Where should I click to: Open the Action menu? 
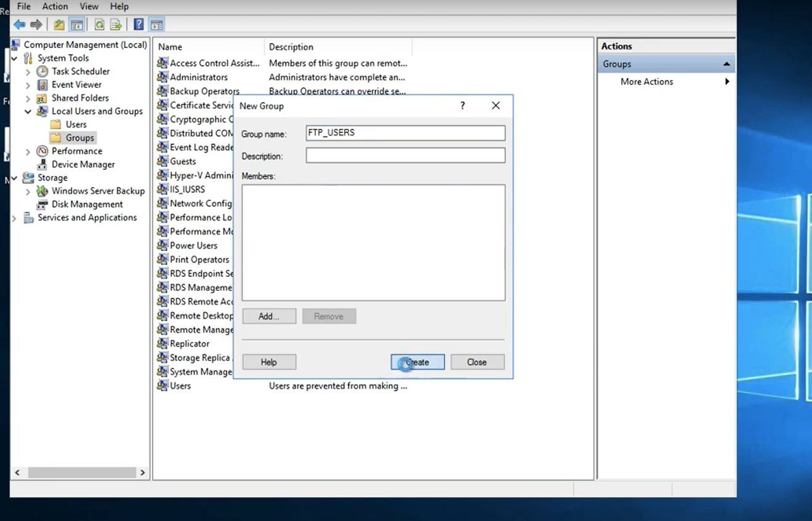55,6
